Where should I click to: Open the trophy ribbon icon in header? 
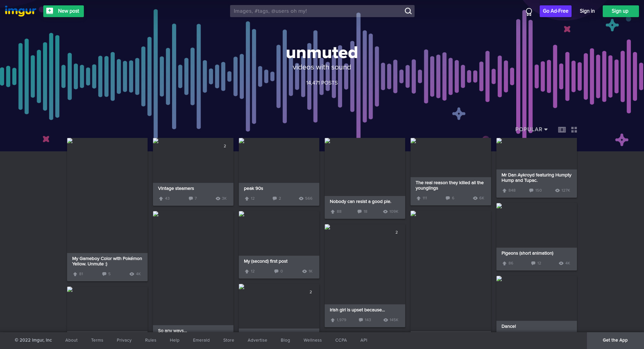(529, 12)
